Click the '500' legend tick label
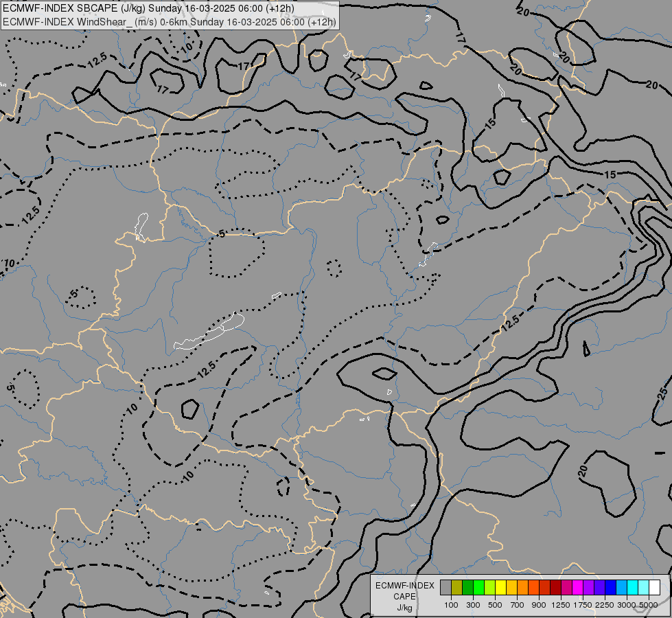 pyautogui.click(x=495, y=605)
